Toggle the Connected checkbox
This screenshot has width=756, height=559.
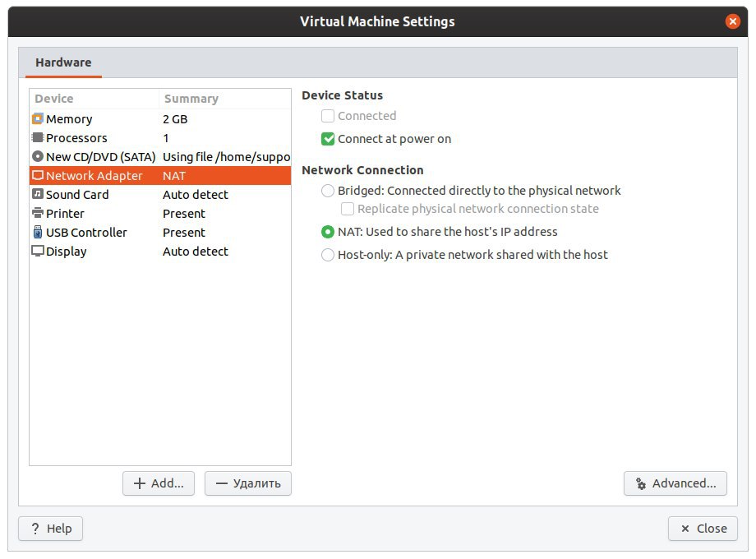point(328,116)
